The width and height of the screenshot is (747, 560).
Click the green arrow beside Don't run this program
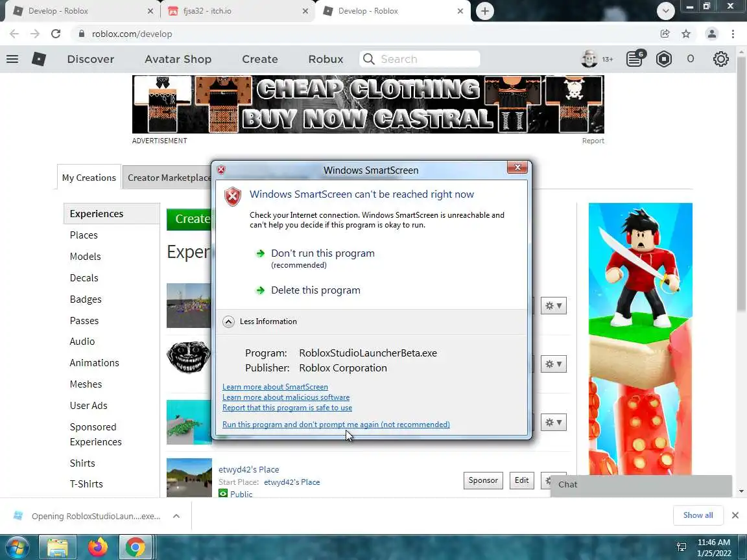pos(260,253)
